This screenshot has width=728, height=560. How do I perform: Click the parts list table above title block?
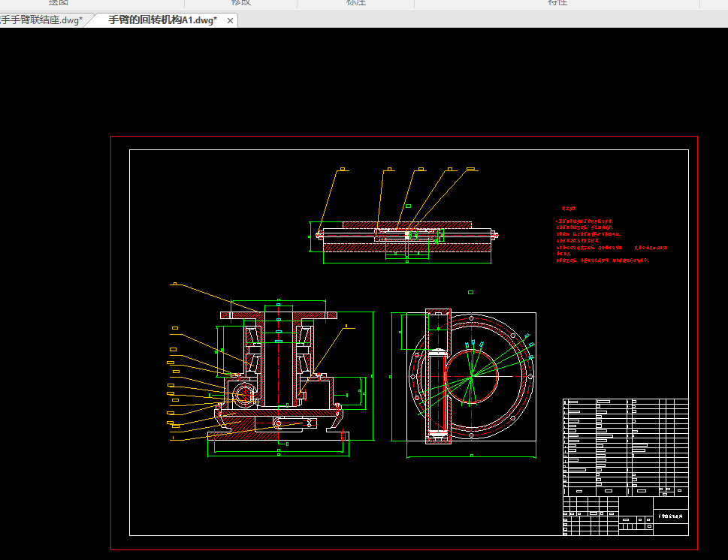tap(625, 447)
